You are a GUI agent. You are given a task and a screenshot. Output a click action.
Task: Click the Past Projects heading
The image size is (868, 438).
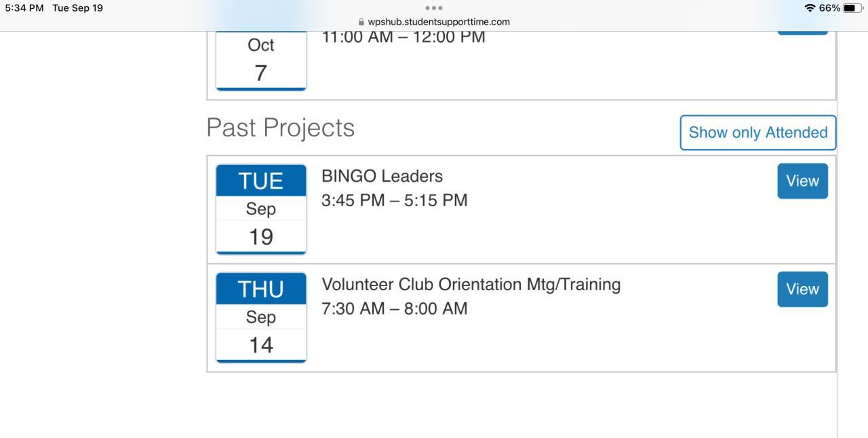click(x=280, y=127)
